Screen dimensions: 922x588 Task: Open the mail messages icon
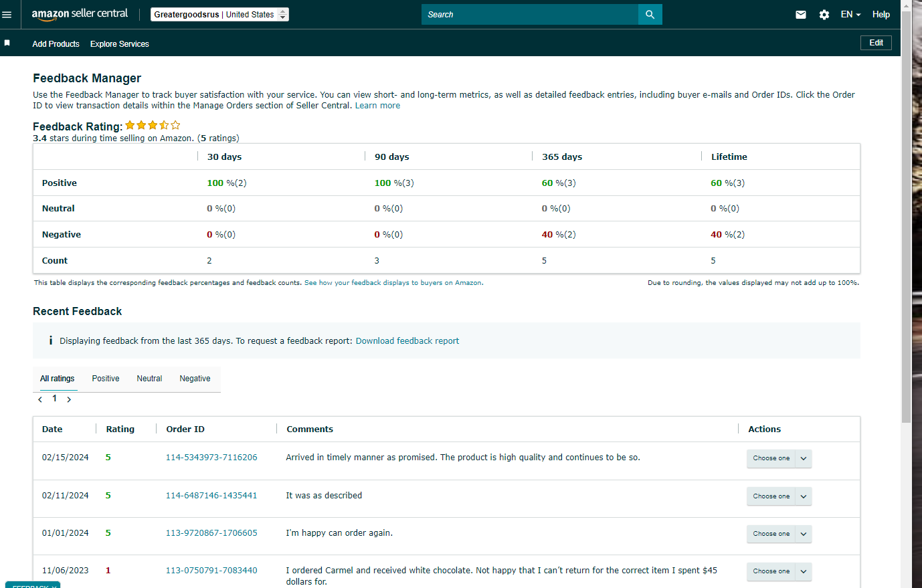(801, 14)
